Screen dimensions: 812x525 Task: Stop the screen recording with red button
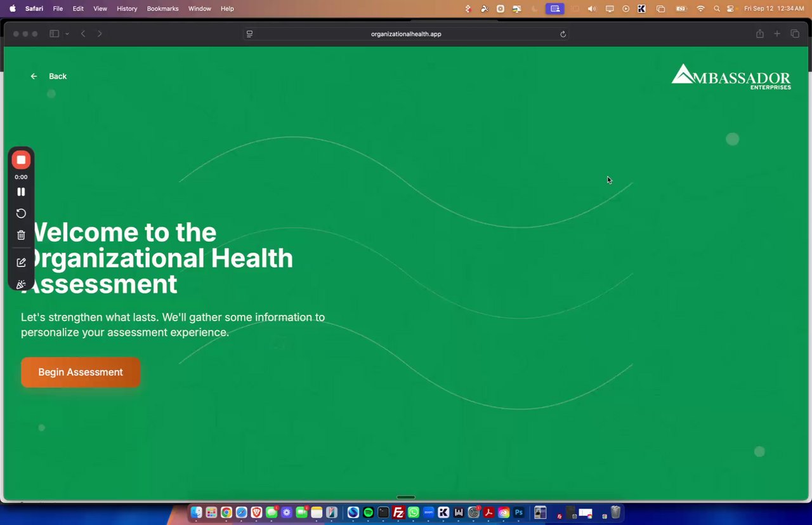pyautogui.click(x=21, y=160)
